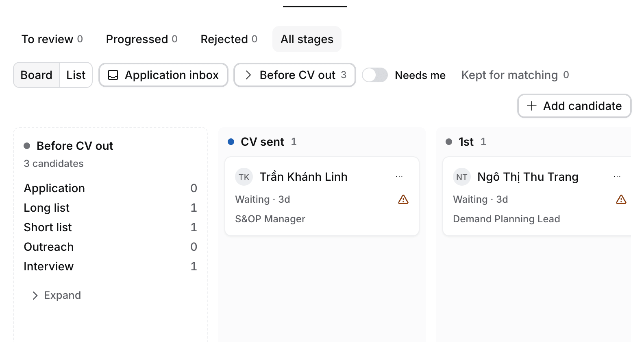The image size is (644, 342).
Task: Open more options for Ngô Thị Thu Trang
Action: [617, 177]
